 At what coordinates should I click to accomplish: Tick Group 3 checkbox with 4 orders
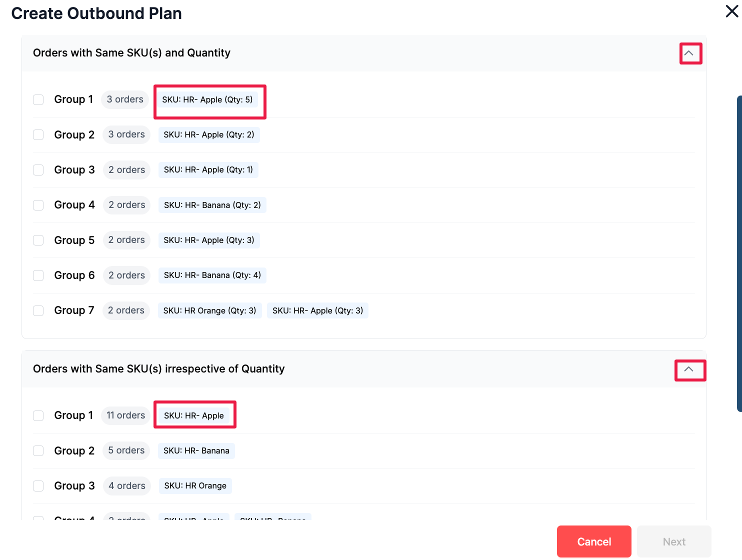click(x=38, y=486)
